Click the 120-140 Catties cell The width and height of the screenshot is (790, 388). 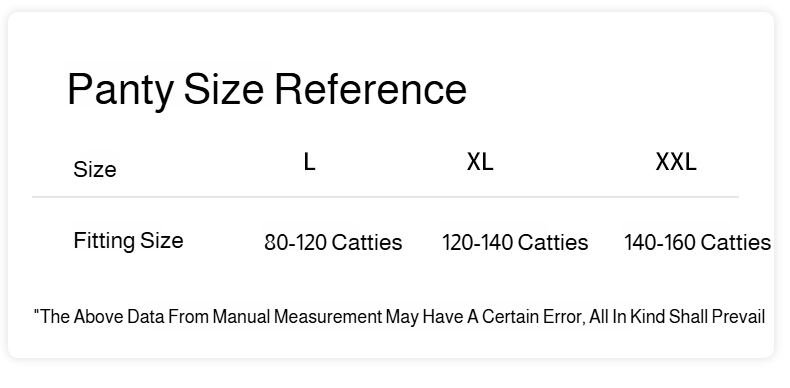(515, 242)
